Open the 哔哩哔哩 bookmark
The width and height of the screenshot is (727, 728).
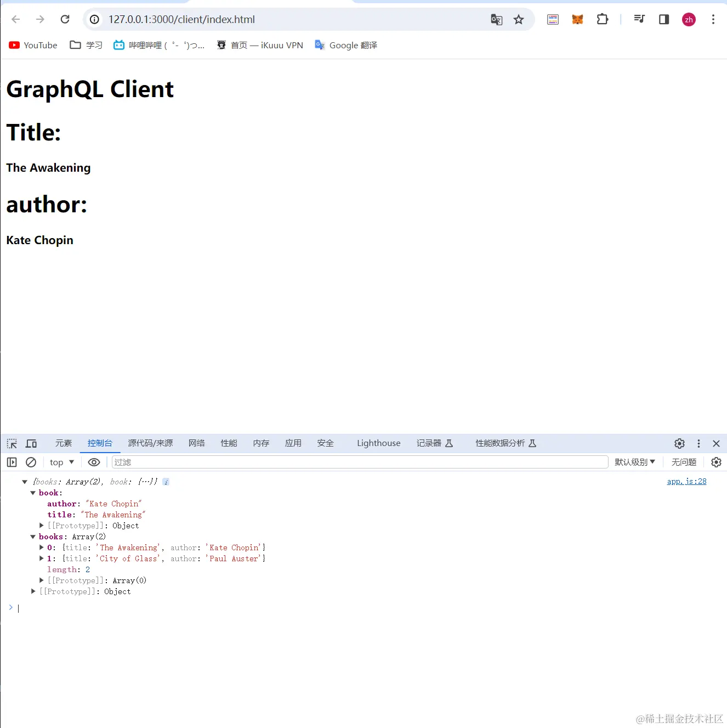pos(159,46)
